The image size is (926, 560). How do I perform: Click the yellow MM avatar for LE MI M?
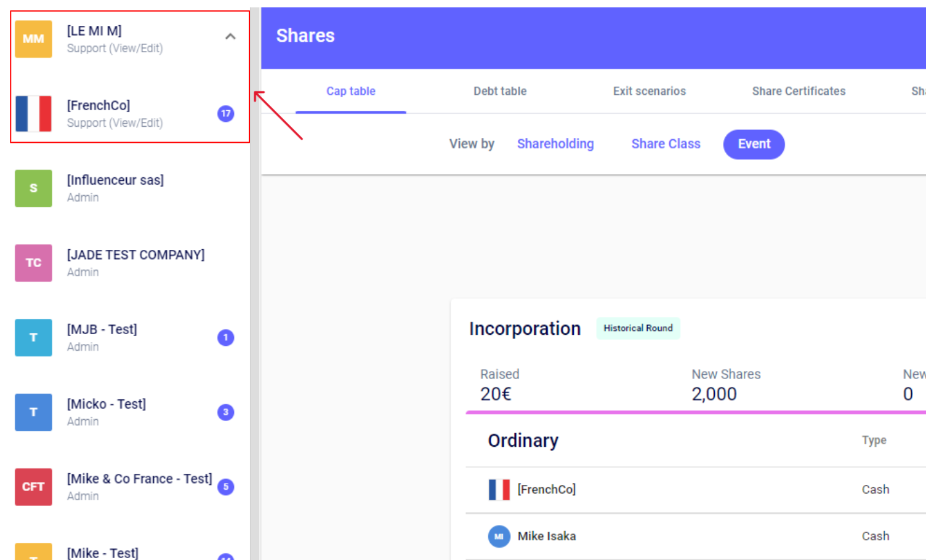[x=33, y=39]
